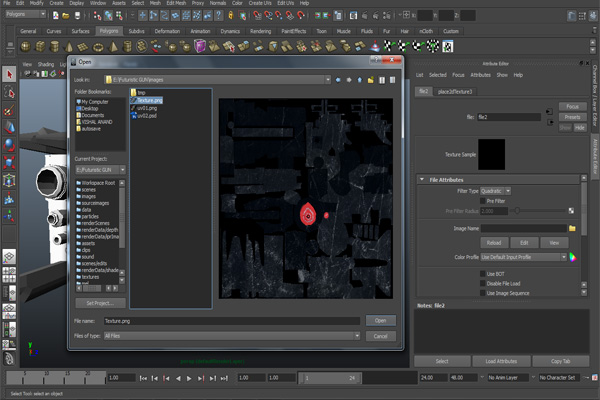Enable Use Image Sequence checkbox
The height and width of the screenshot is (400, 600).
(483, 293)
